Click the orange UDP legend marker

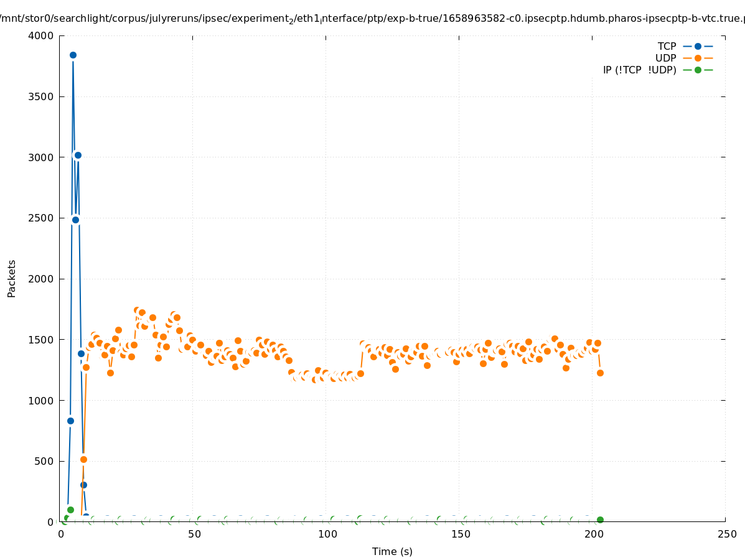click(x=698, y=58)
